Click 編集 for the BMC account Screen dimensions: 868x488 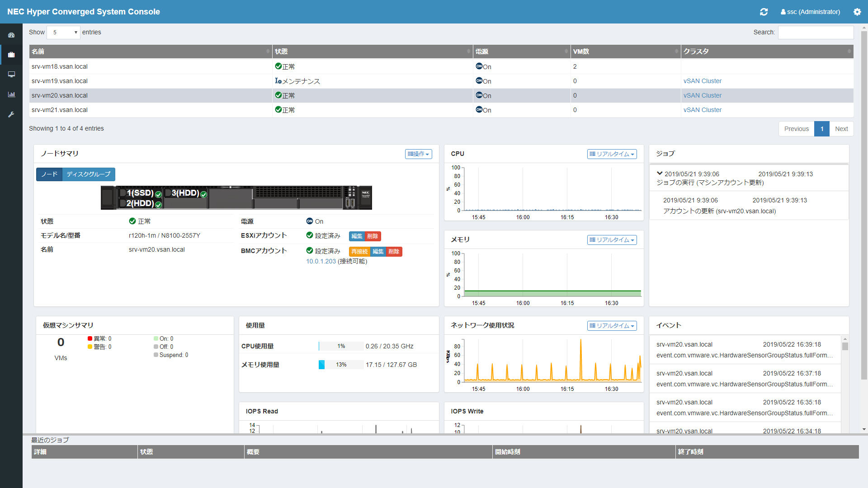378,252
